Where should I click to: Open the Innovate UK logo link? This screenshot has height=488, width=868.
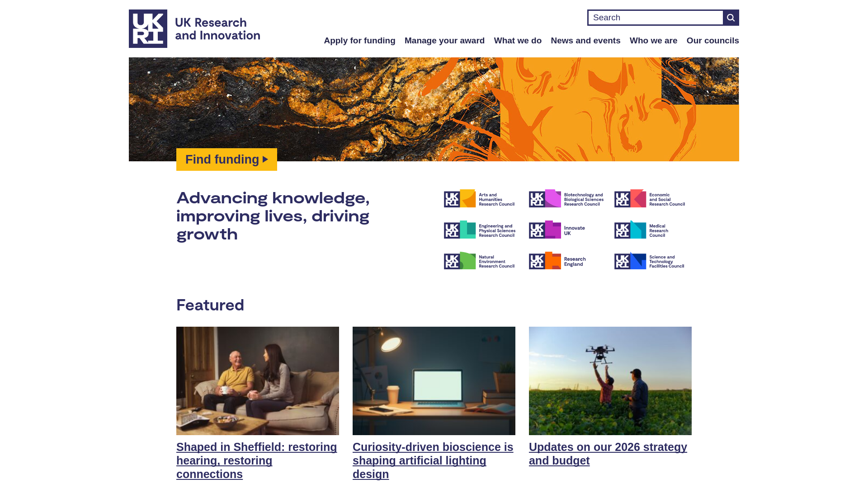tap(557, 230)
